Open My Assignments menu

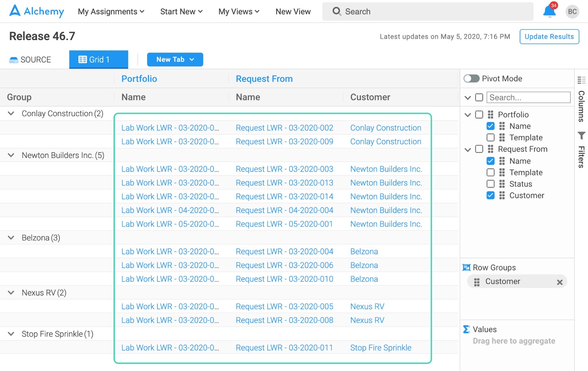(x=111, y=11)
